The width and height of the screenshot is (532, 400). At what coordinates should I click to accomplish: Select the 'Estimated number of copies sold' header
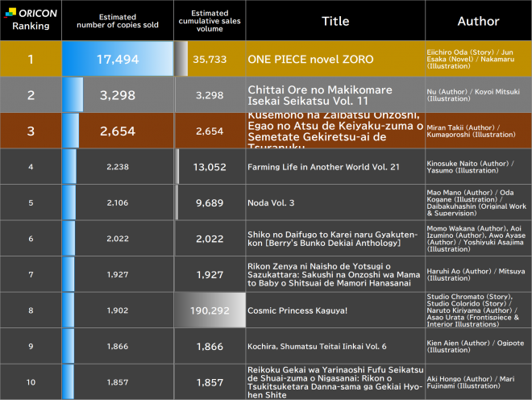click(118, 21)
